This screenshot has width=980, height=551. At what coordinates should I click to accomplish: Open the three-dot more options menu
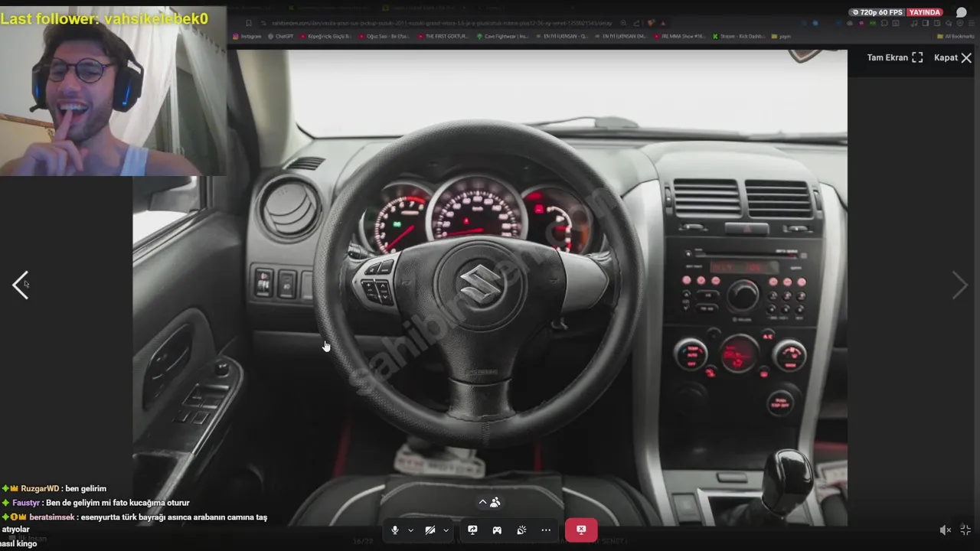(x=546, y=530)
